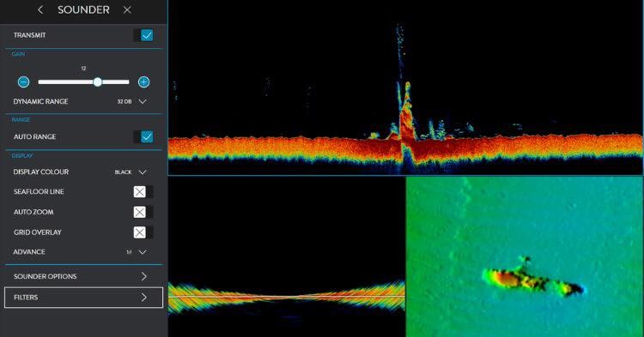Enable the Seafloor Line checkbox
This screenshot has height=337, width=644.
tap(140, 191)
